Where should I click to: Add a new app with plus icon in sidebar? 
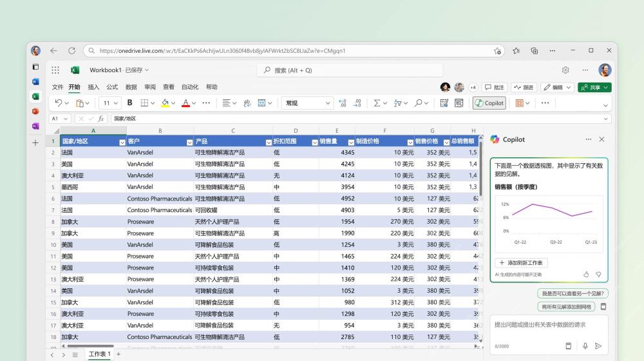point(35,143)
